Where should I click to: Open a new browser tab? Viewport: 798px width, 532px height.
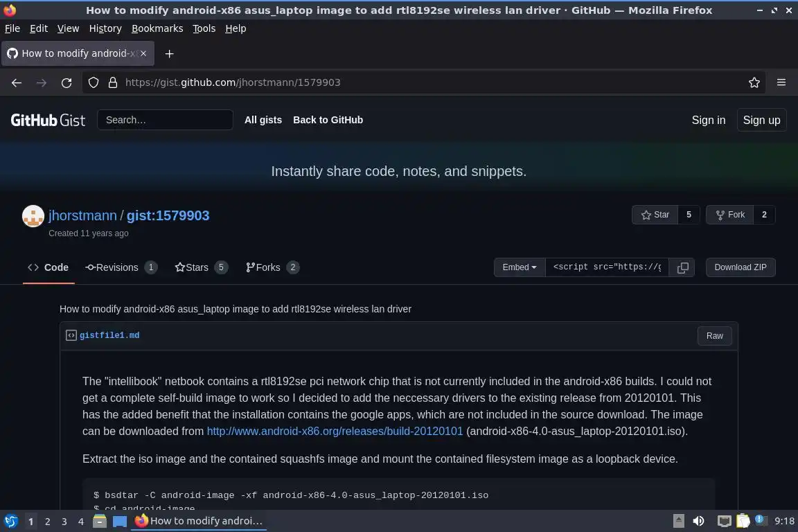point(170,53)
